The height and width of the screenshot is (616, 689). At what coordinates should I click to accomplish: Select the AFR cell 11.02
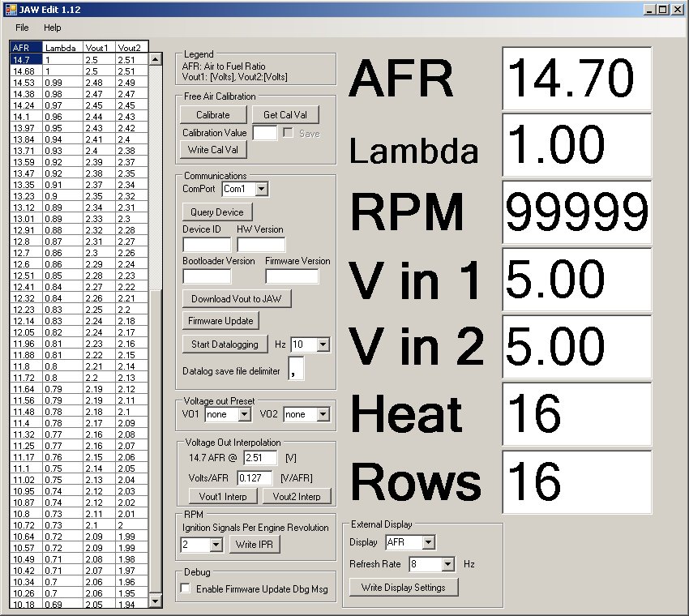pos(26,480)
